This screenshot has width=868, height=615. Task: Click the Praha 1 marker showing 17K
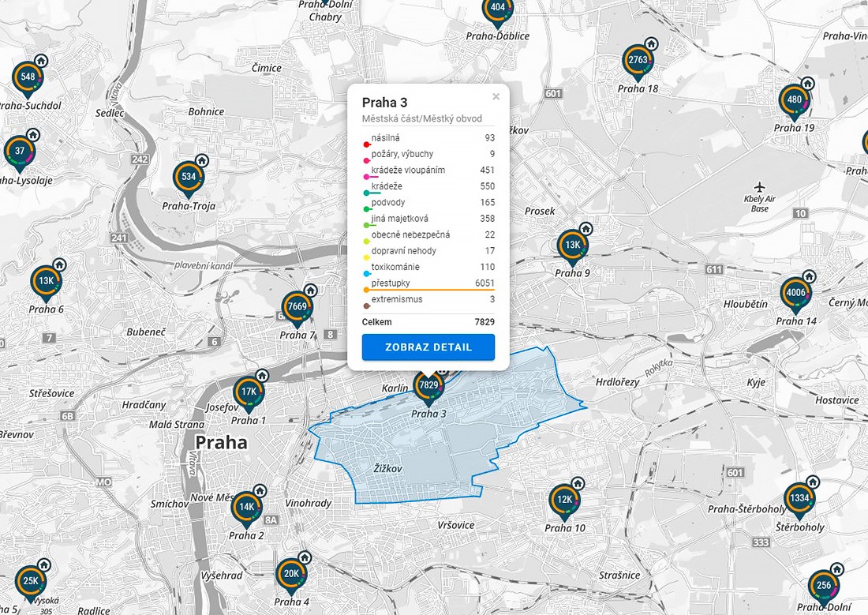(x=249, y=392)
